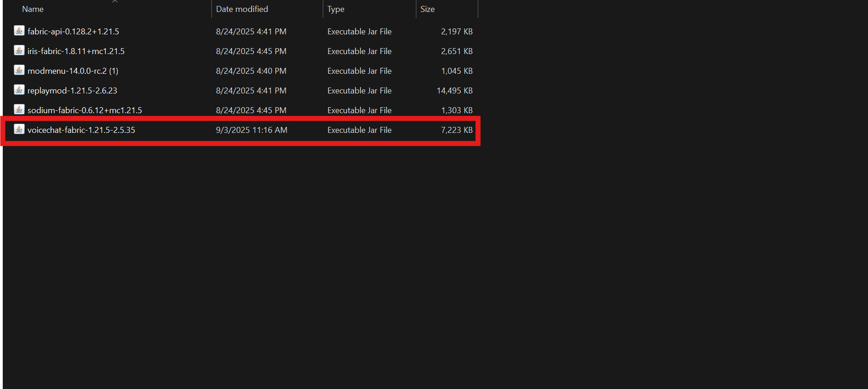Viewport: 868px width, 389px height.
Task: Click date 9/3/2025 11:16 AM of voicechat
Action: [252, 130]
